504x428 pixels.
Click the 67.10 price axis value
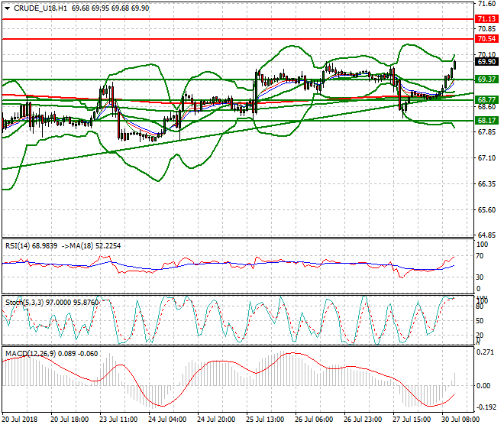tap(486, 158)
